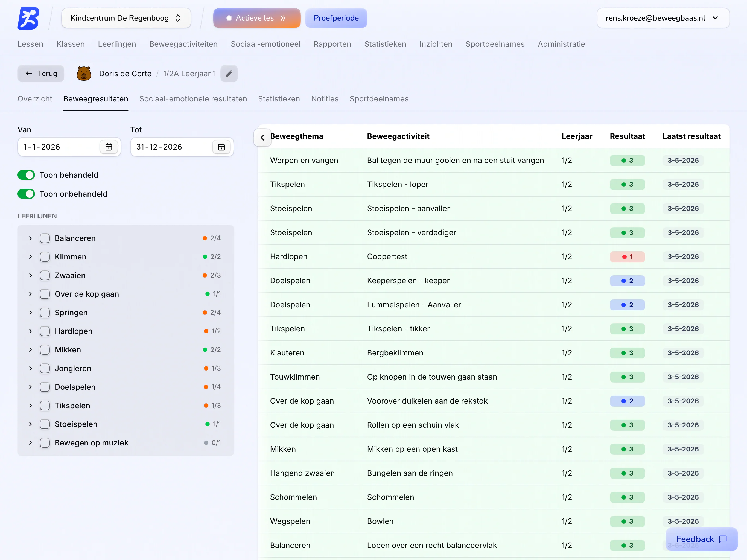Click the red result badge for Coopertest
The width and height of the screenshot is (747, 560).
(627, 257)
